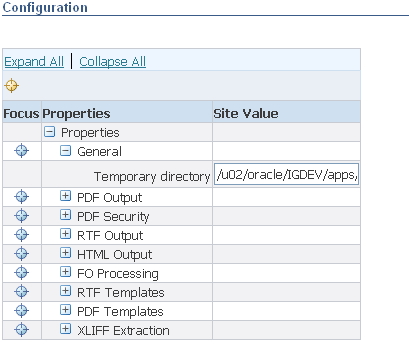This screenshot has height=363, width=409.
Task: Focus on the FO Processing node
Action: click(x=22, y=273)
